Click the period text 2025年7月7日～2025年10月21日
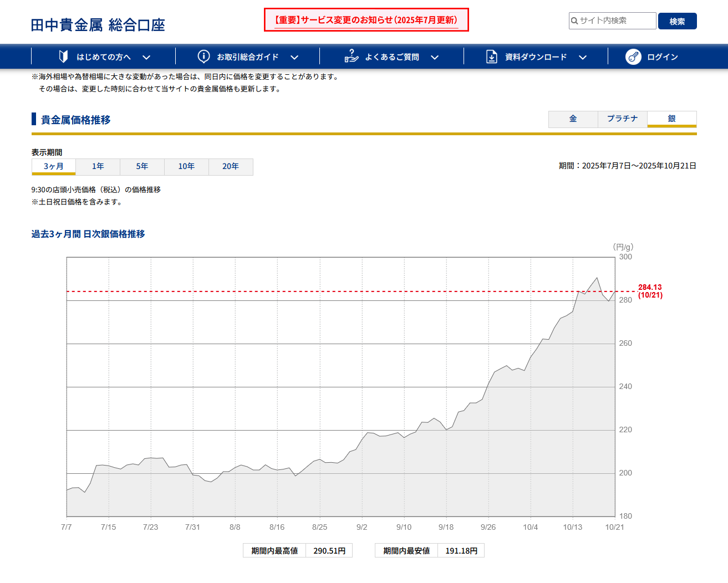The image size is (728, 583). 639,166
